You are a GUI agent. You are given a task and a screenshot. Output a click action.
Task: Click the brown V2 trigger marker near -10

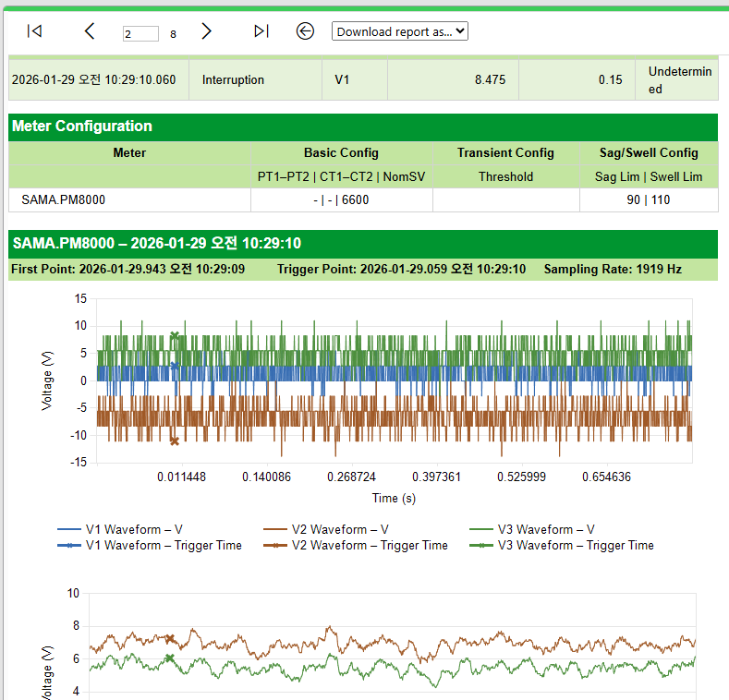(175, 441)
